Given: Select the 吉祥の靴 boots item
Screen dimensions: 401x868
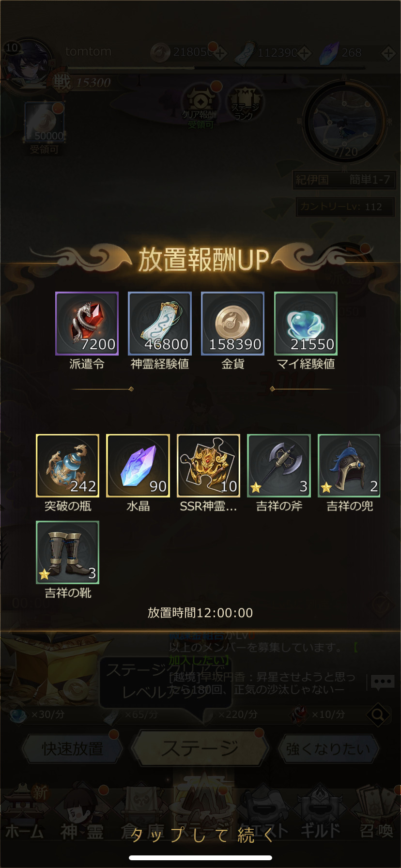Looking at the screenshot, I should coord(68,553).
